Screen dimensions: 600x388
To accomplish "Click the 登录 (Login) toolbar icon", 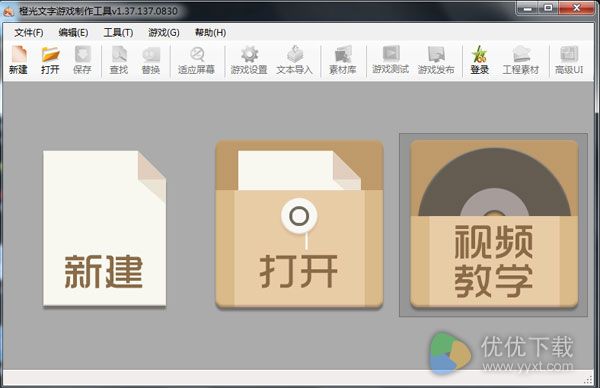I will click(479, 60).
